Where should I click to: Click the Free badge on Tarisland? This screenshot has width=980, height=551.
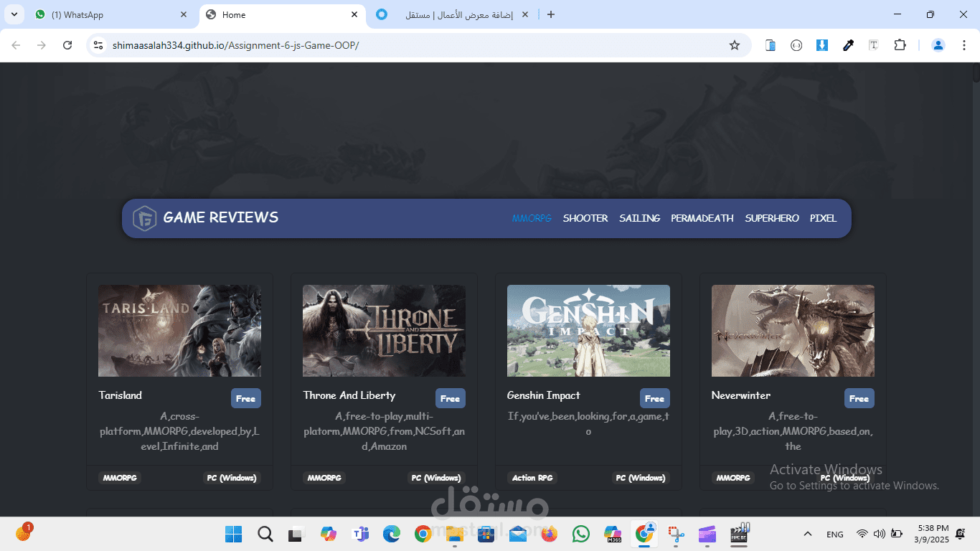[x=246, y=398]
